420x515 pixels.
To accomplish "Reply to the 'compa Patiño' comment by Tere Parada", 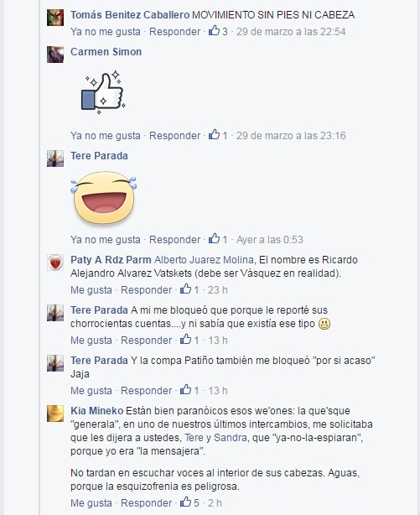I will [146, 391].
